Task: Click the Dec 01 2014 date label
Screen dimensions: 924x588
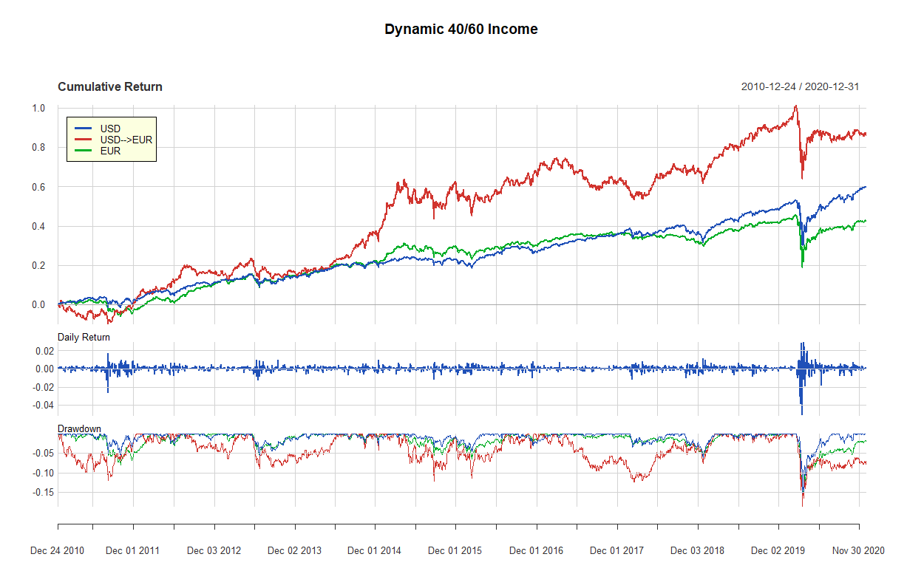Action: pos(374,550)
